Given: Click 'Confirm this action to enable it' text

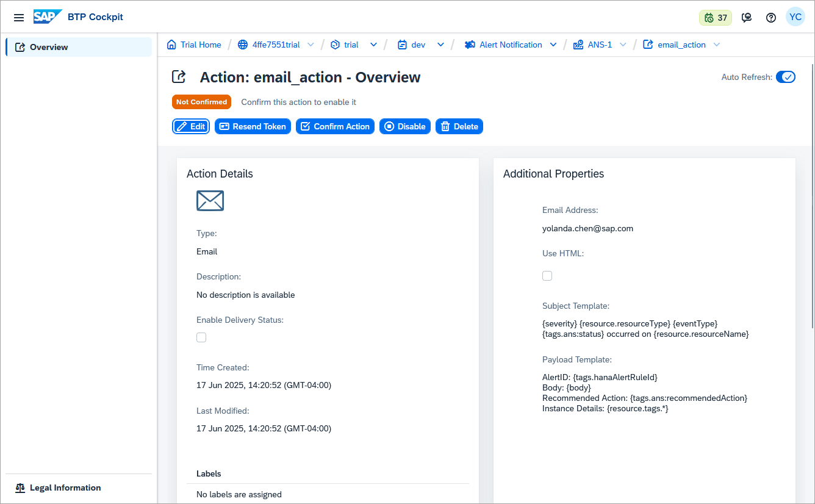Looking at the screenshot, I should point(299,102).
